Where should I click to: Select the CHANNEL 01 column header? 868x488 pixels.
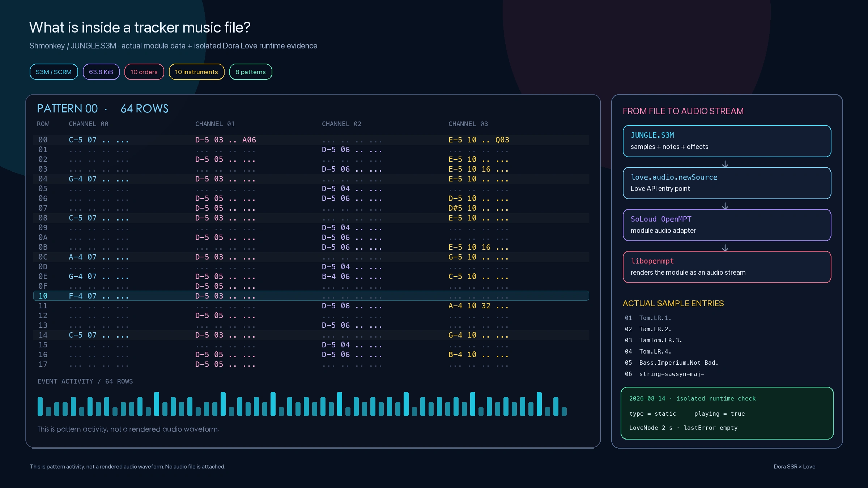[215, 124]
